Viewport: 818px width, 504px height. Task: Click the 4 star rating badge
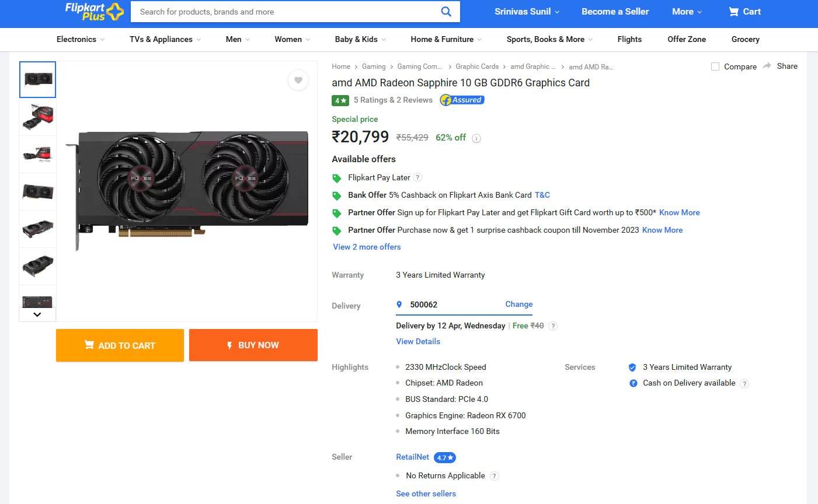[340, 100]
